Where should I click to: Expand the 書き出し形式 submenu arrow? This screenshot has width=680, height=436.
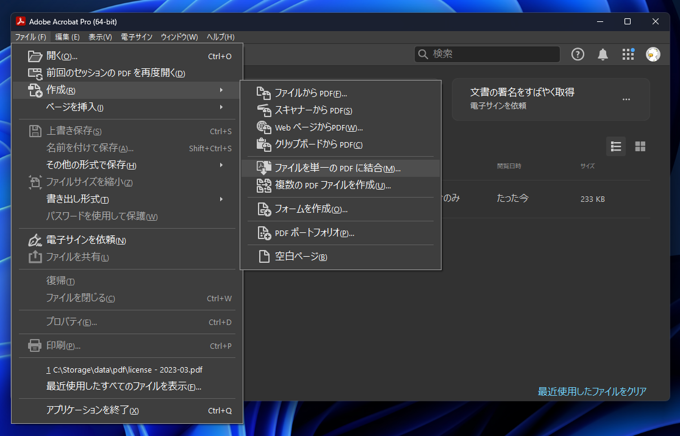[221, 199]
